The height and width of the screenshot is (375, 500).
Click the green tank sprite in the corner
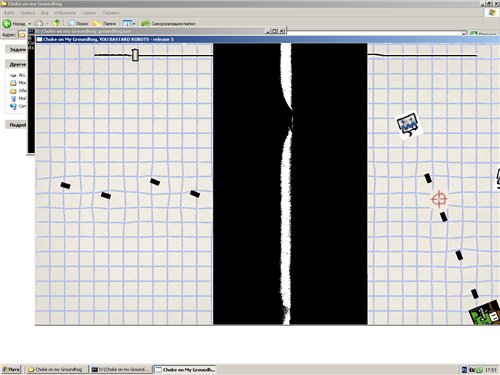pyautogui.click(x=484, y=313)
